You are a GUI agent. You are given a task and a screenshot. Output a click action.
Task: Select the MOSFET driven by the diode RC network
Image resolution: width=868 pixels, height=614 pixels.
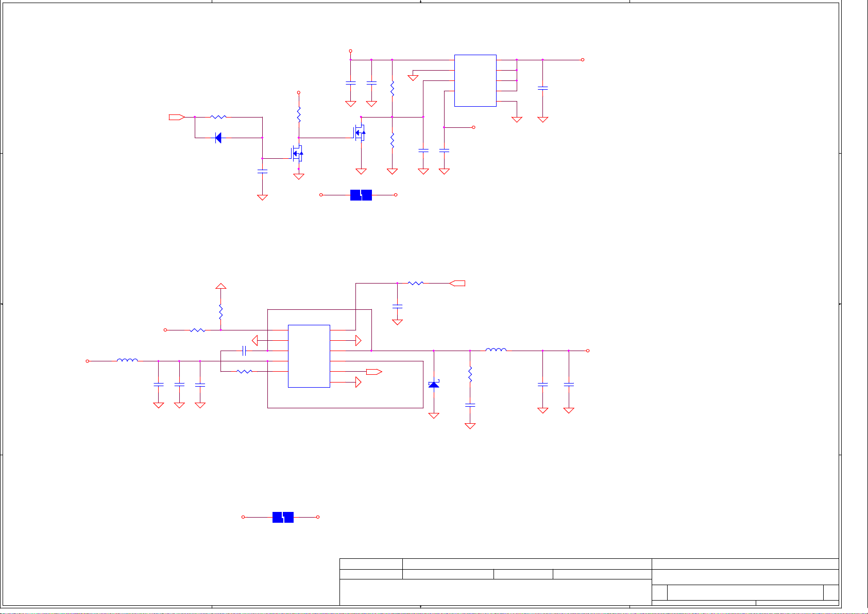point(297,153)
